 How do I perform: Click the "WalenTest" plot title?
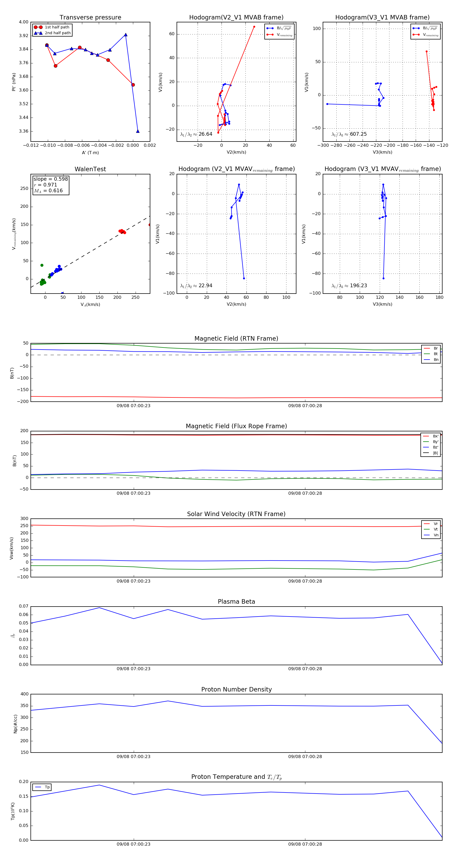pyautogui.click(x=90, y=169)
